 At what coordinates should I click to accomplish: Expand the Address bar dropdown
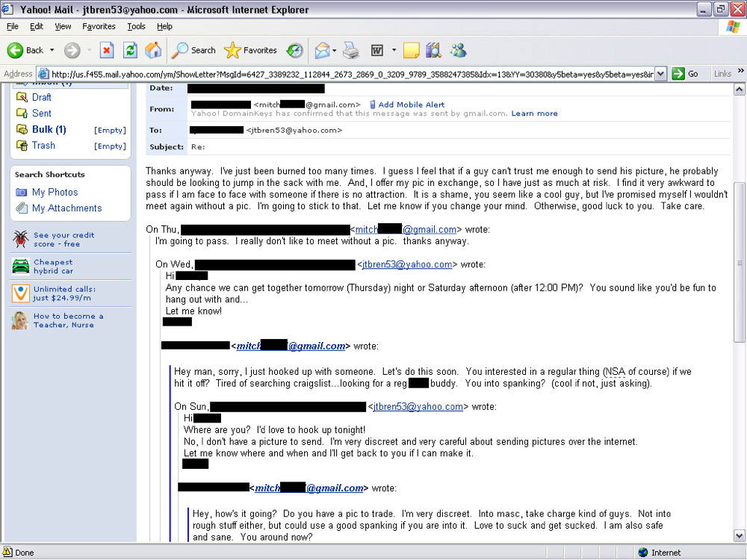[x=661, y=74]
